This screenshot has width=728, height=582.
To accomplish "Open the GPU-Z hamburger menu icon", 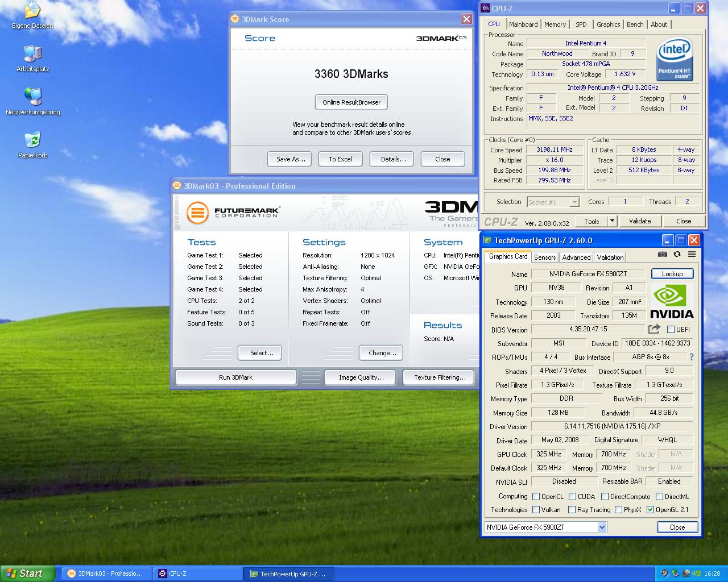I will pyautogui.click(x=692, y=254).
